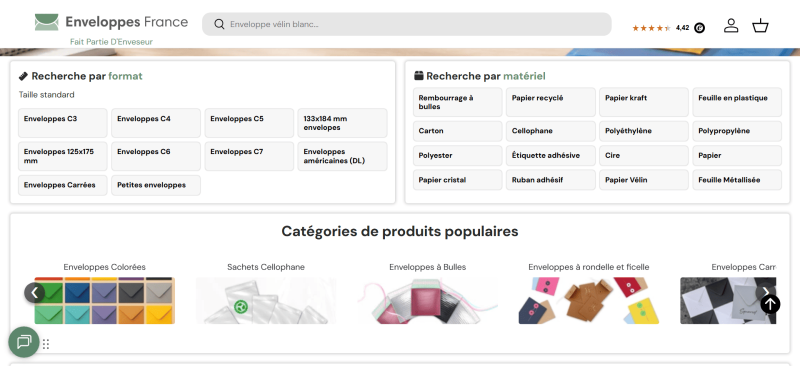This screenshot has width=800, height=366.
Task: Open the shopping basket icon
Action: tap(760, 26)
